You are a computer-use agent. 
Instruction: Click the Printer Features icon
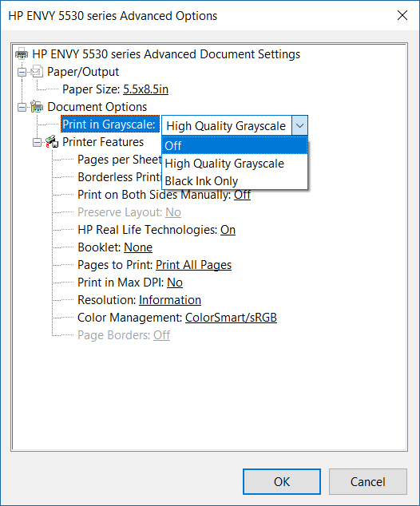tap(52, 142)
